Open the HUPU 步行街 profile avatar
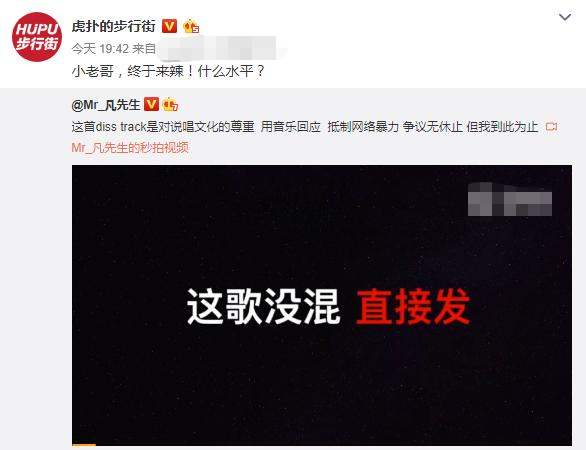 click(37, 37)
